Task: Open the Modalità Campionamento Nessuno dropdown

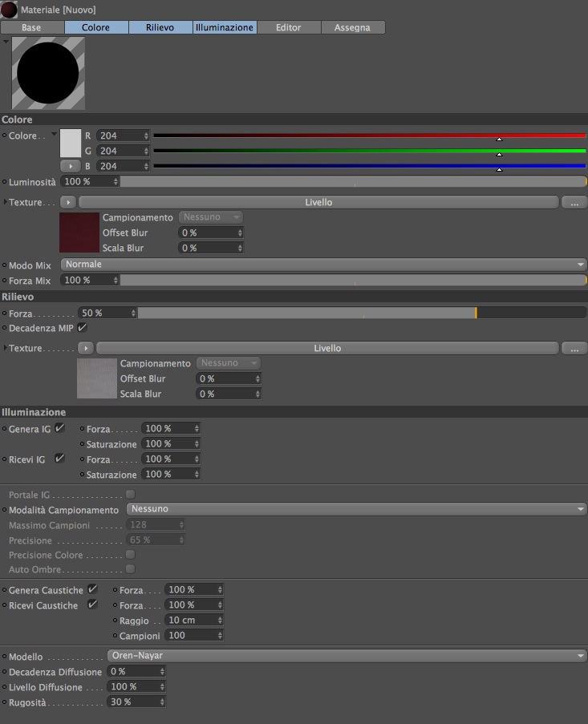Action: [x=356, y=509]
